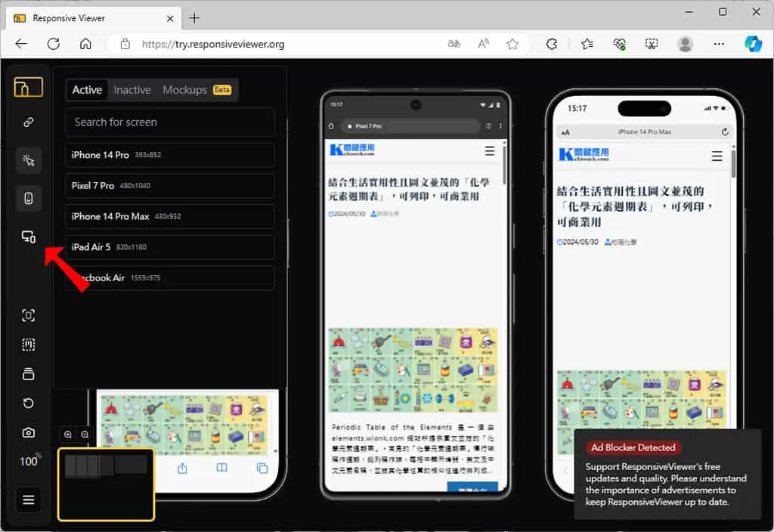Toggle the Pixel 7 Pro screen entry

[169, 186]
